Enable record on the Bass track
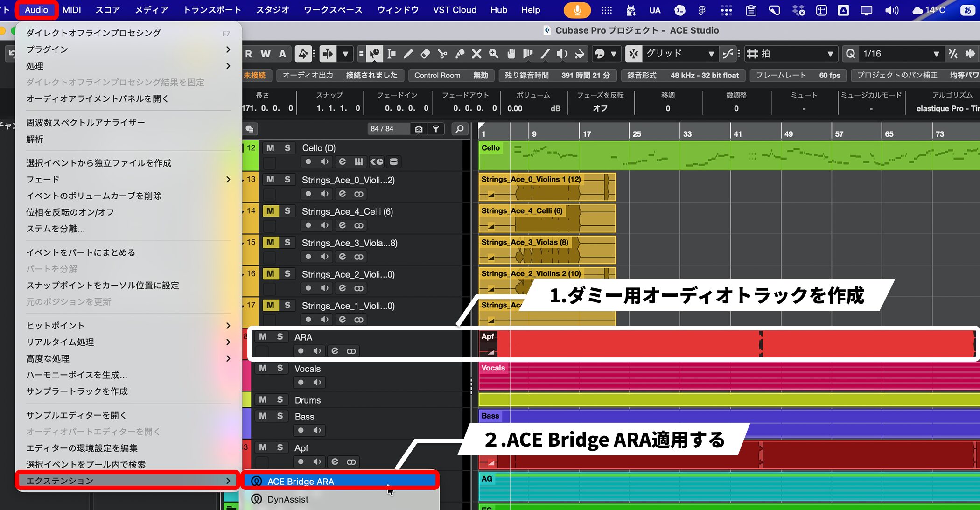This screenshot has width=980, height=510. [301, 430]
